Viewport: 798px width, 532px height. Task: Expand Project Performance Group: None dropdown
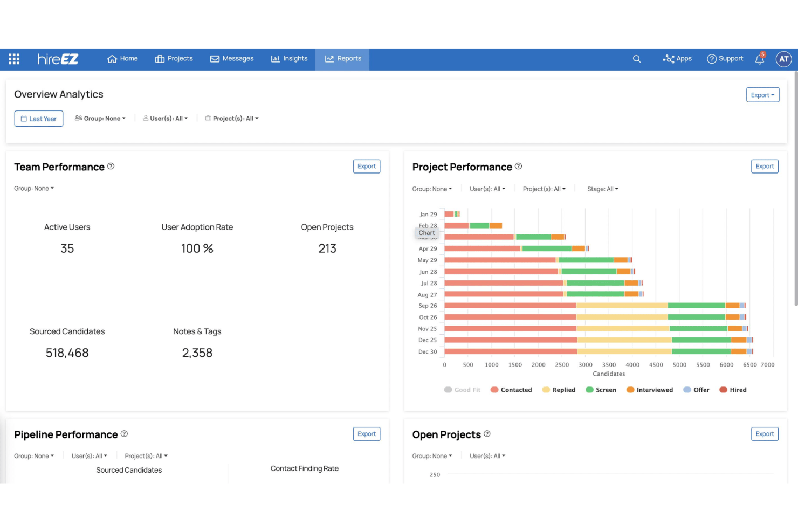(432, 189)
